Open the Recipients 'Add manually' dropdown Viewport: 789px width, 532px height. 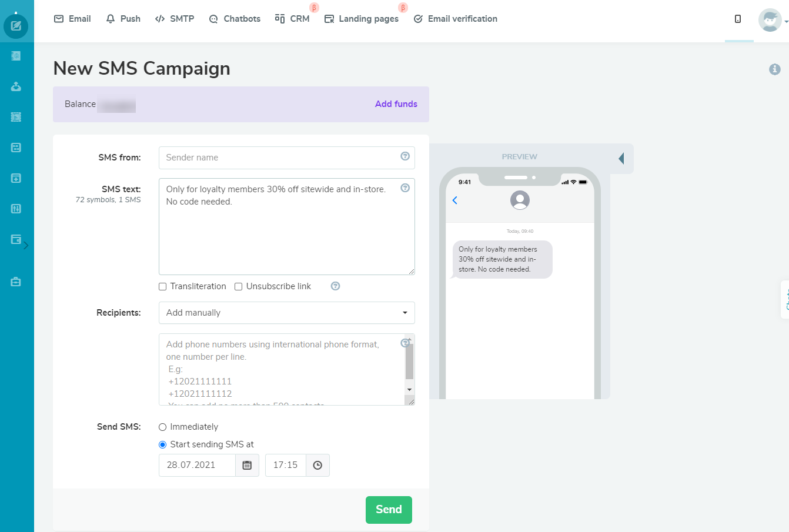(286, 313)
